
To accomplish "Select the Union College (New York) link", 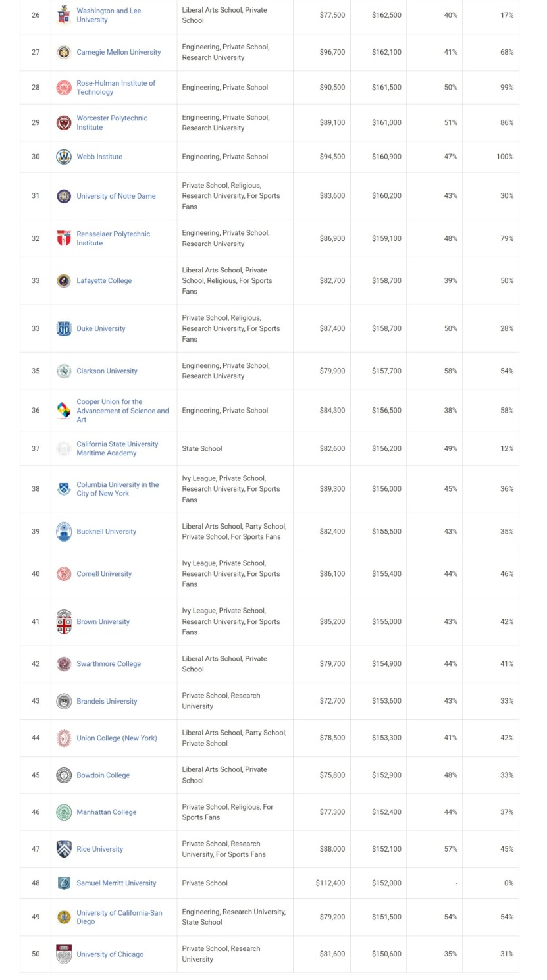I will point(117,738).
